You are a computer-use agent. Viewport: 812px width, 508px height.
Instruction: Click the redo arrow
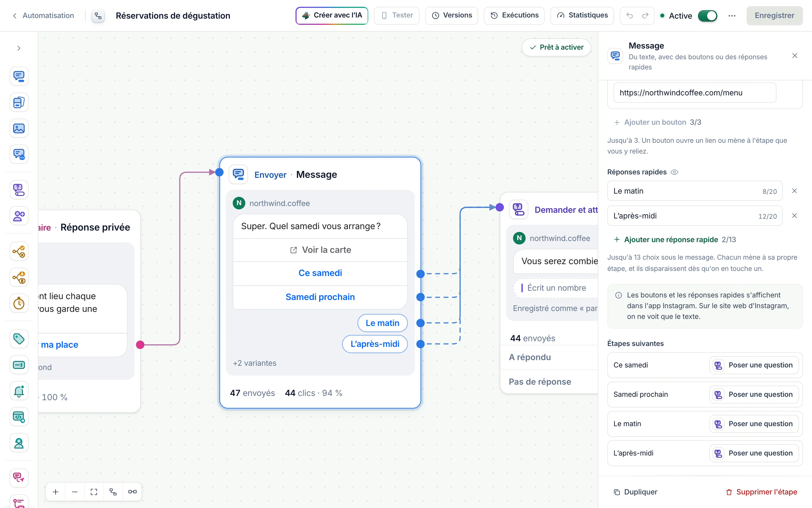645,16
